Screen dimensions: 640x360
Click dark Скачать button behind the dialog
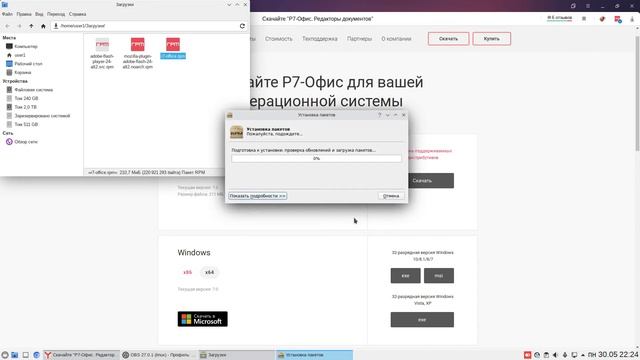click(x=431, y=180)
